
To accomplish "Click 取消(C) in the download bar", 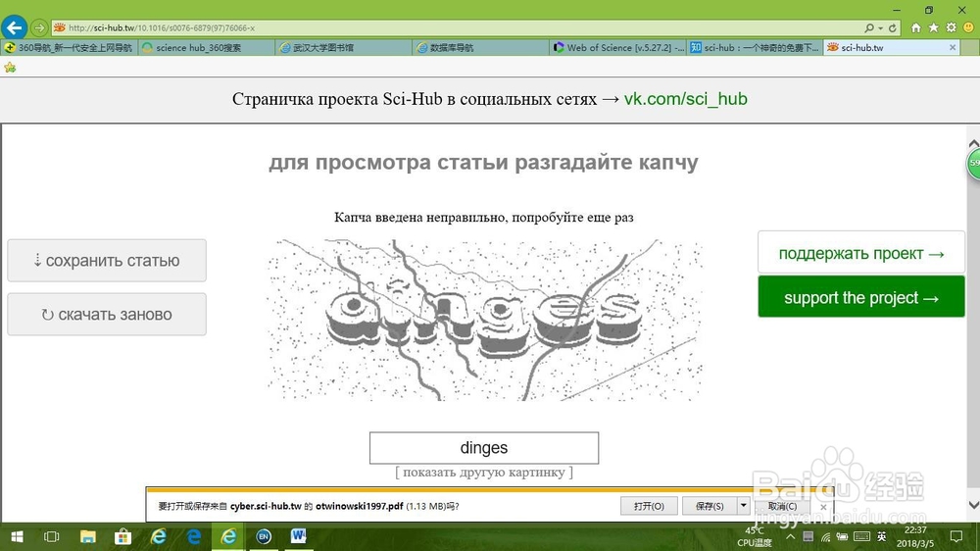I will click(782, 506).
